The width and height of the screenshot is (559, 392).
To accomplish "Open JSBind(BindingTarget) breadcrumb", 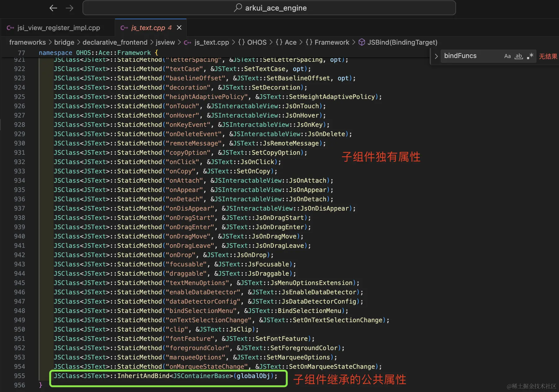I will (402, 42).
